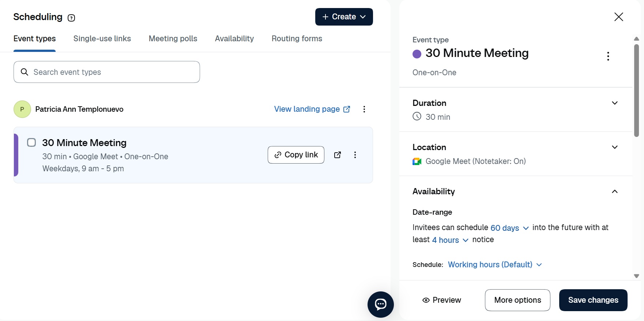This screenshot has height=321, width=644.
Task: Close the event type side panel
Action: pyautogui.click(x=619, y=17)
